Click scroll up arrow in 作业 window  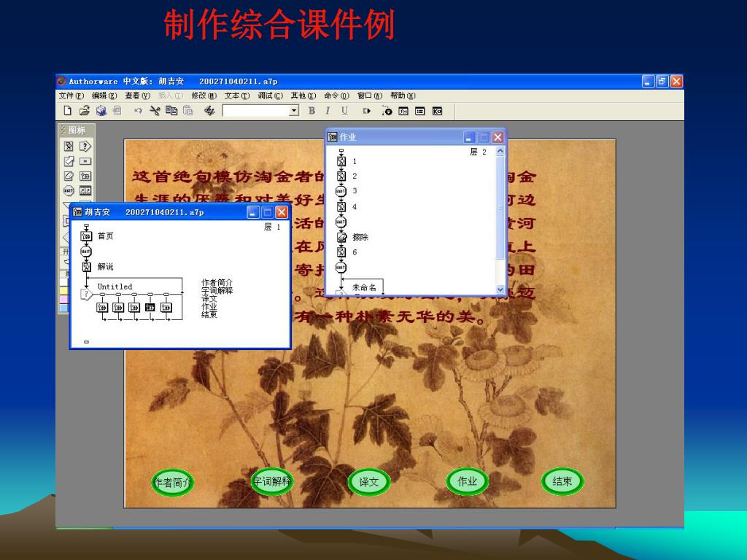coord(500,151)
